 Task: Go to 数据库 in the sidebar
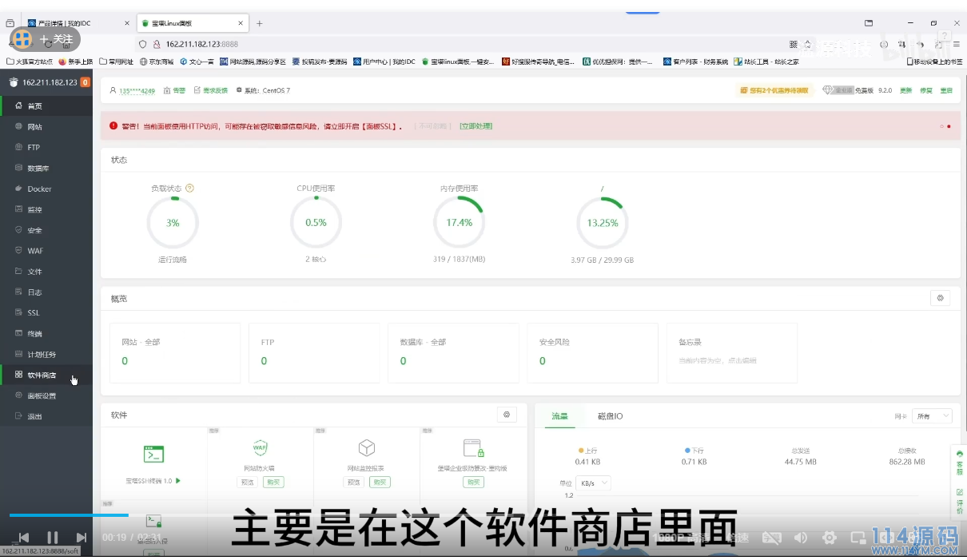(38, 169)
